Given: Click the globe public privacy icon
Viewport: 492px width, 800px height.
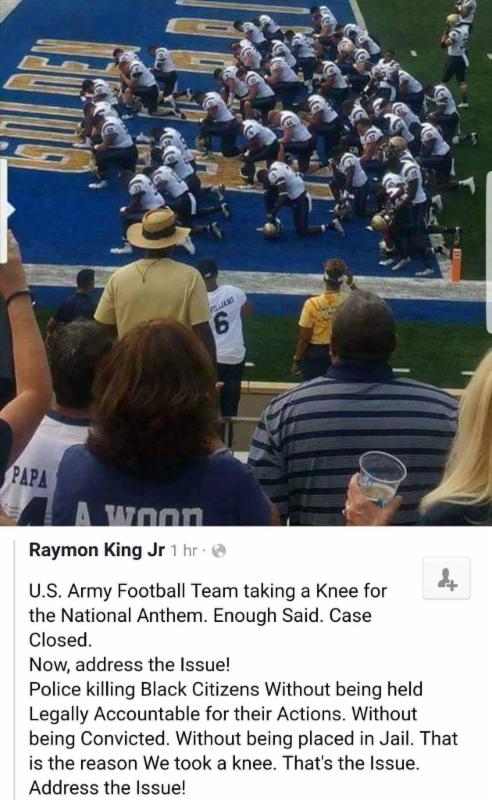Looking at the screenshot, I should coord(219,551).
